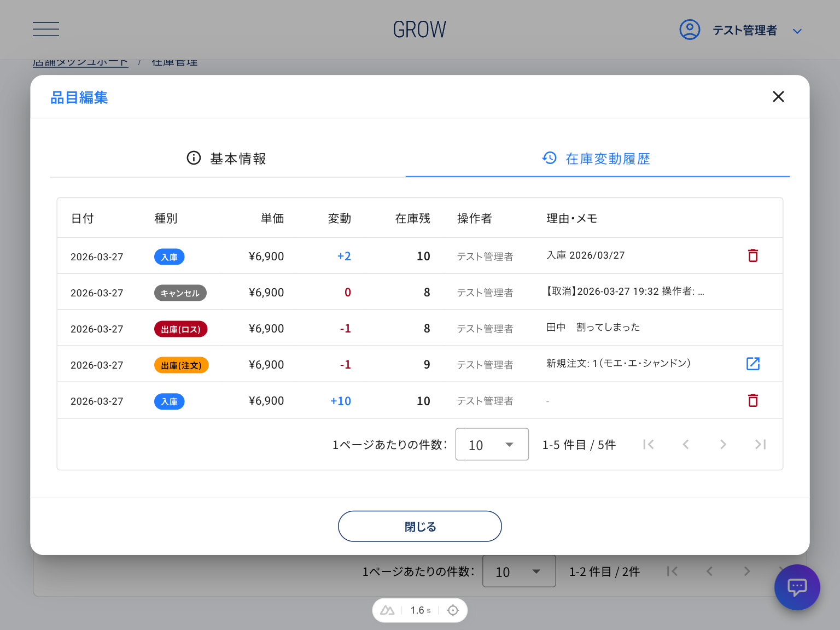
Task: Click the テスト管理者 avatar icon
Action: coord(690,30)
